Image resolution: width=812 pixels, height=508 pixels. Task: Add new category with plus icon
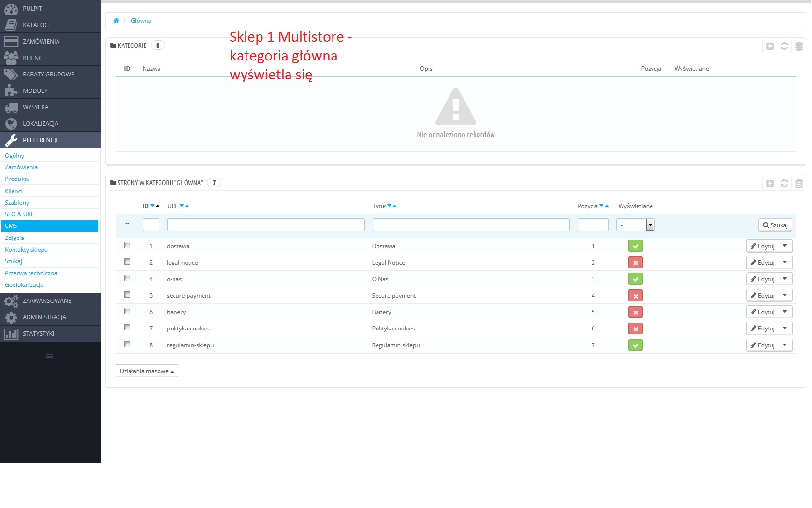click(770, 46)
